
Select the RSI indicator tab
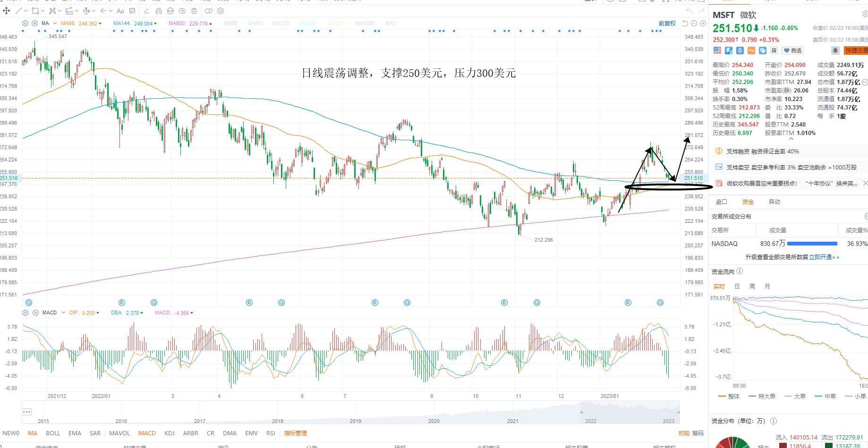pyautogui.click(x=271, y=433)
